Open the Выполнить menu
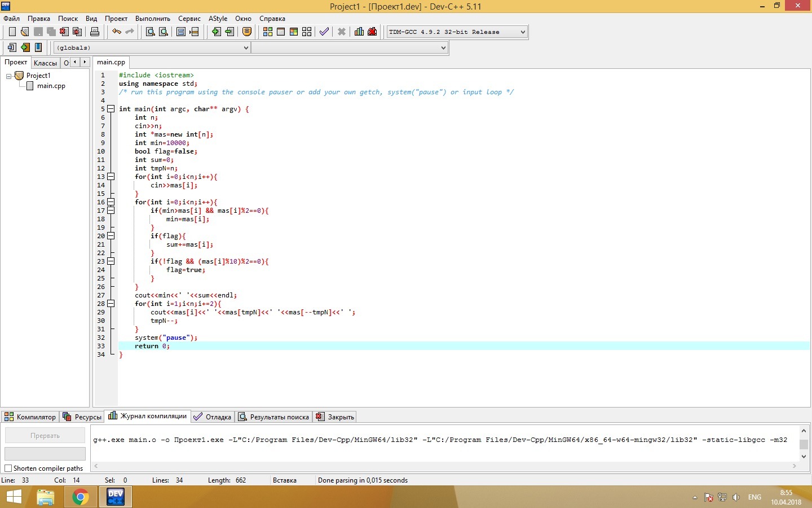The height and width of the screenshot is (508, 812). pos(152,19)
